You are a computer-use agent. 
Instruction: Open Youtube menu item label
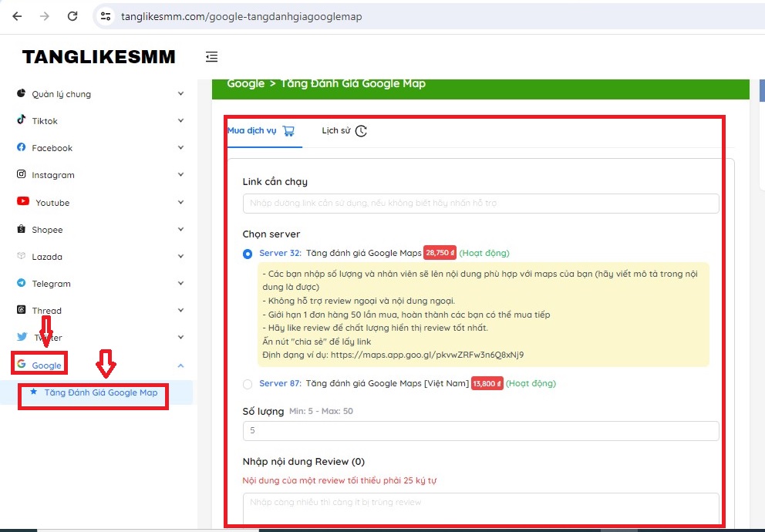52,202
